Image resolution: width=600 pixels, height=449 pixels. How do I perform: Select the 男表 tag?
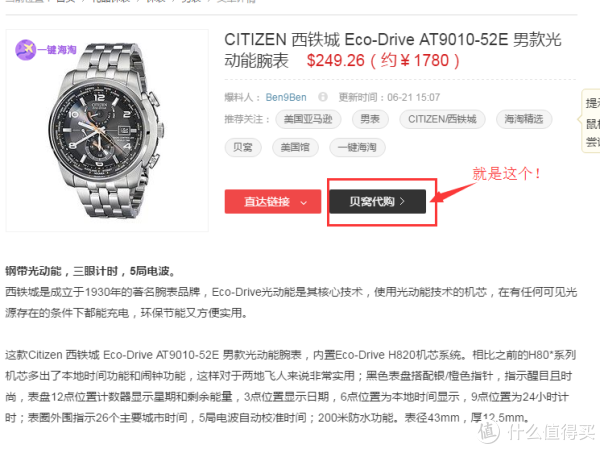[x=370, y=119]
